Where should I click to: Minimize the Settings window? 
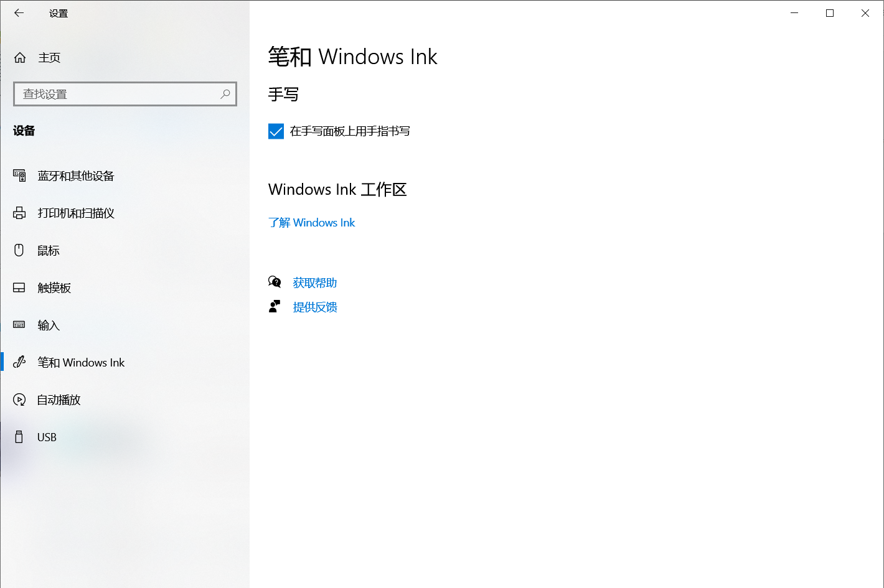794,13
